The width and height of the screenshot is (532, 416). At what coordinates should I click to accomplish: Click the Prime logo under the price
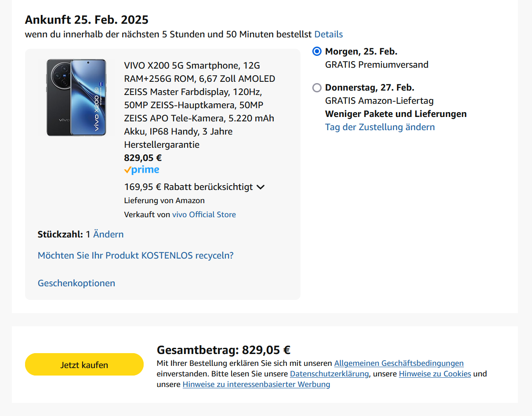pos(141,170)
